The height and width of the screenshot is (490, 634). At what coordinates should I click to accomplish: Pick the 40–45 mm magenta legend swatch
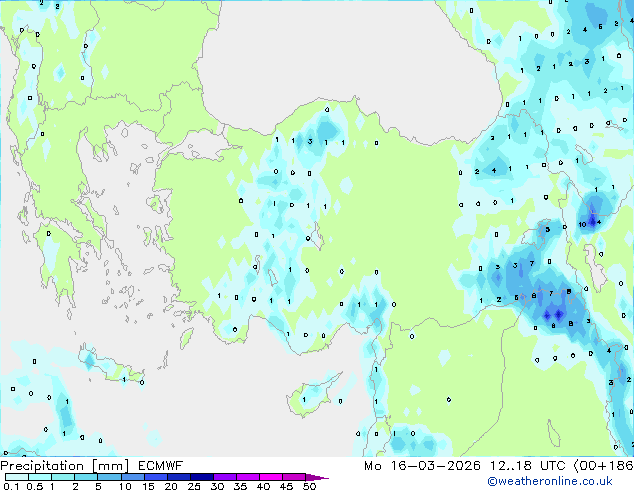coord(271,477)
